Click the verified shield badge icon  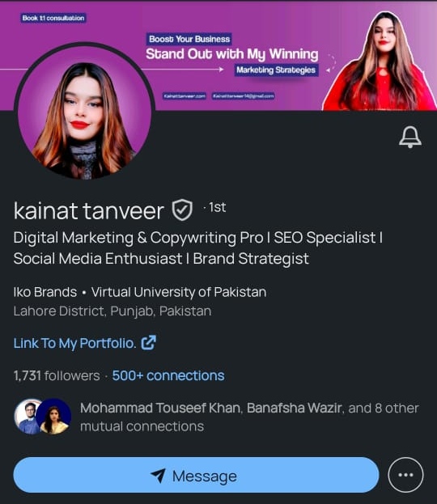click(182, 210)
